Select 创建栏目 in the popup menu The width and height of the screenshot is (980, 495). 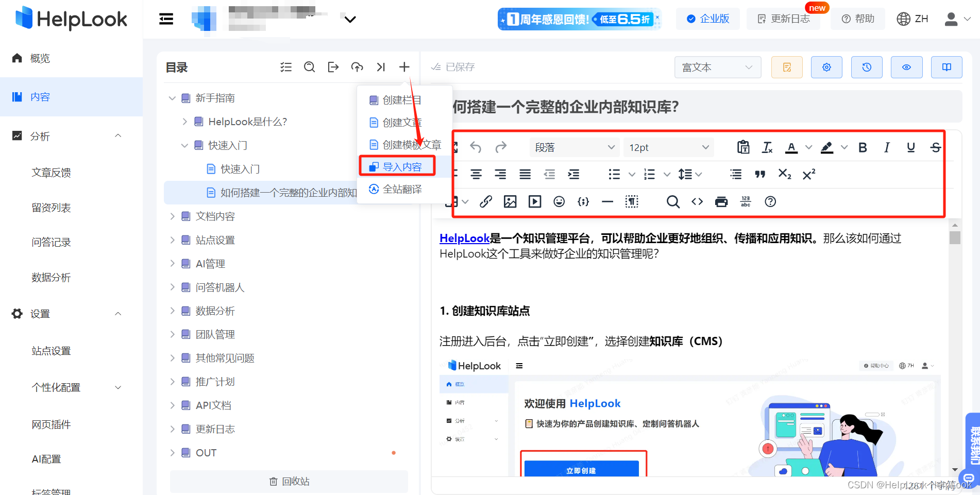(402, 100)
